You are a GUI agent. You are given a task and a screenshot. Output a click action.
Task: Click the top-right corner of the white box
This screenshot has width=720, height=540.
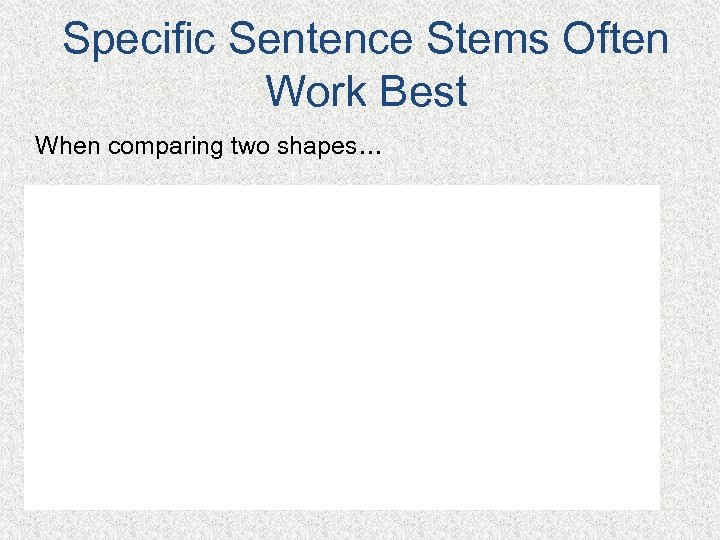[x=658, y=186]
